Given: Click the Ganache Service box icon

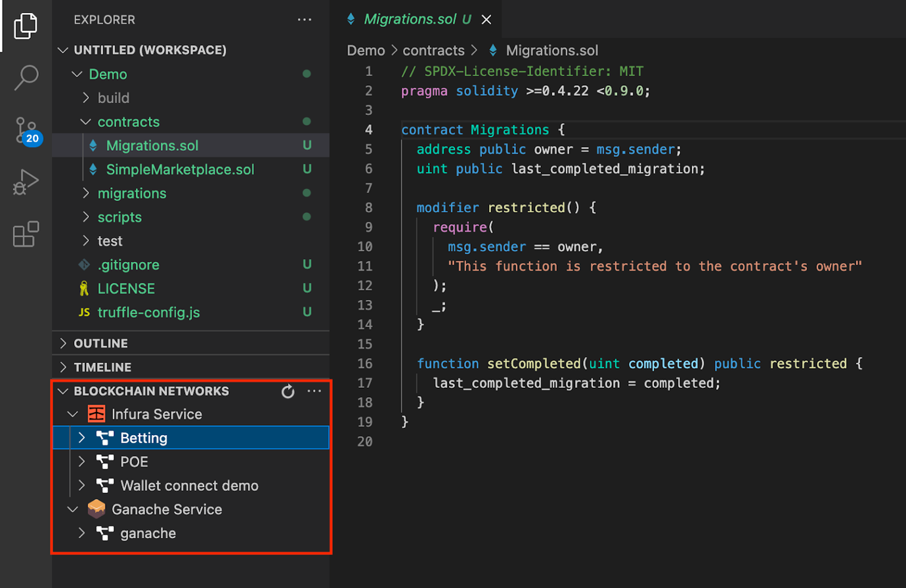Looking at the screenshot, I should coord(97,509).
